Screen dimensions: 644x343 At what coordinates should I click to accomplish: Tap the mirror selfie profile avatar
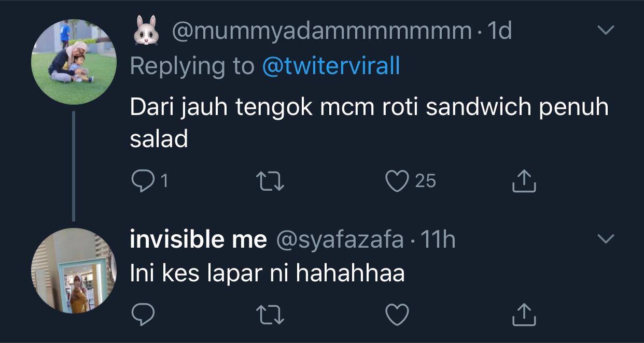pos(73,270)
